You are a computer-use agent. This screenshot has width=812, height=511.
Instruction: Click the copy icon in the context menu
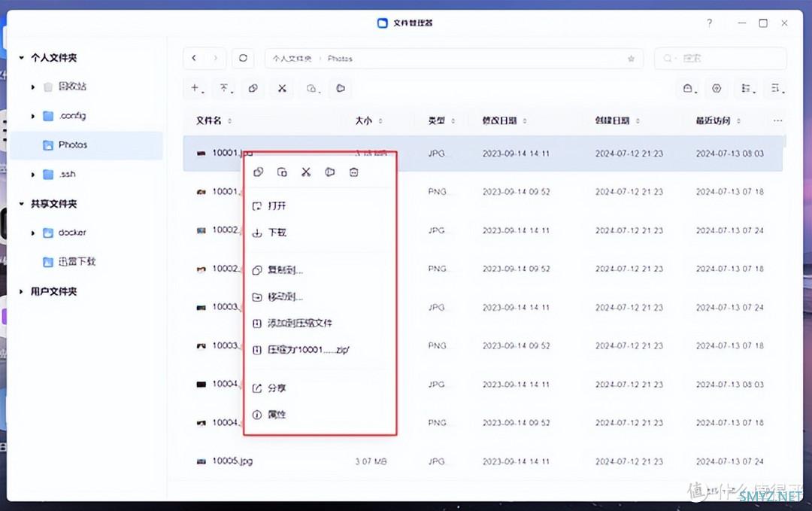tap(259, 172)
